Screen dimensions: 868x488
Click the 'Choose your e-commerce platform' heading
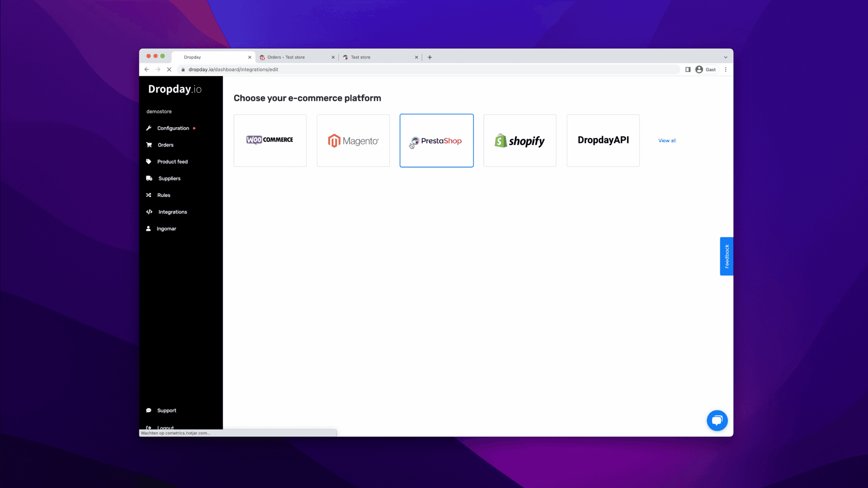click(308, 98)
